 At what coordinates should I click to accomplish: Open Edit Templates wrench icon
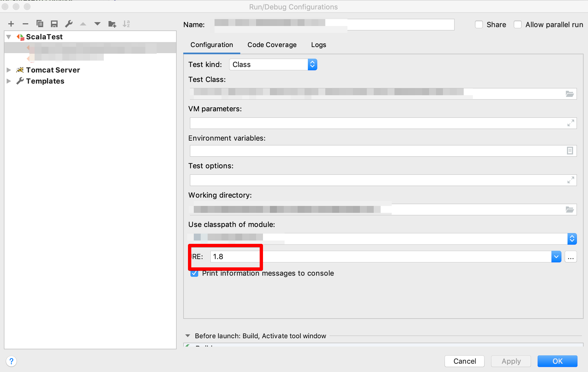pyautogui.click(x=69, y=24)
